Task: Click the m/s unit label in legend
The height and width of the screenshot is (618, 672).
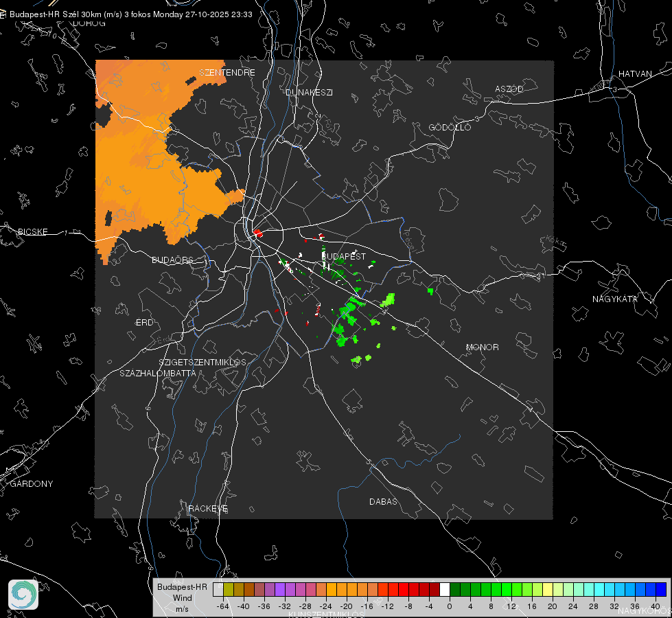Action: click(x=182, y=608)
